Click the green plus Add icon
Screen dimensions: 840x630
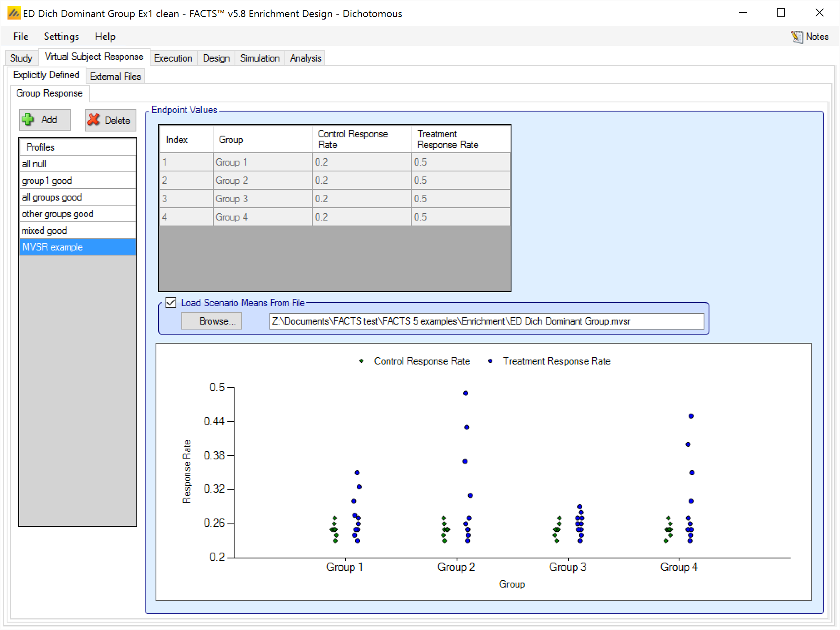point(28,120)
